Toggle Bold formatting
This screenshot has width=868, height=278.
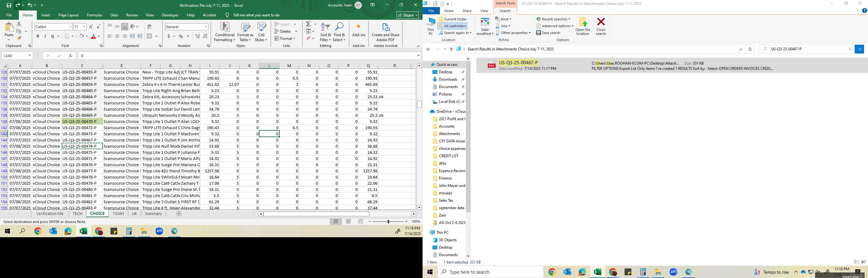pos(38,36)
